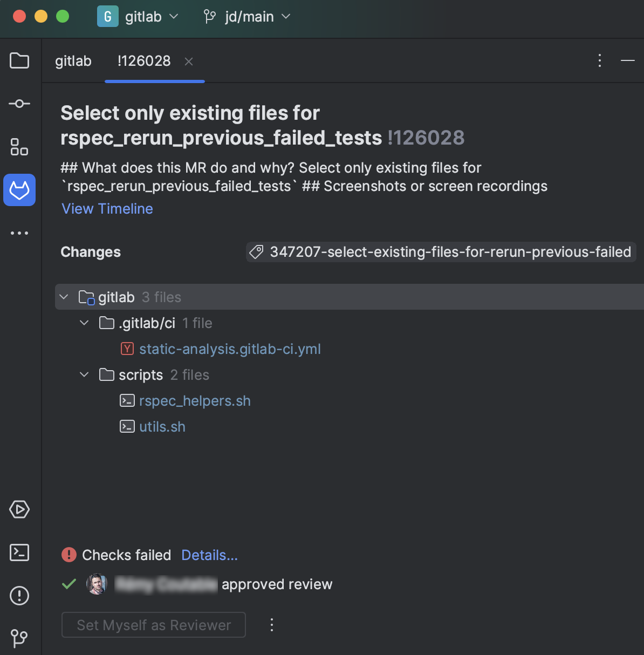The image size is (644, 655).
Task: Close the !126028 tab
Action: point(189,62)
